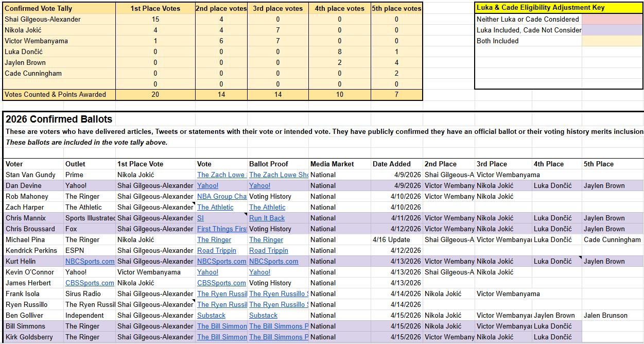The width and height of the screenshot is (644, 344).
Task: Open the CBSSports.com Vote link for James Herbert
Action: click(x=222, y=283)
